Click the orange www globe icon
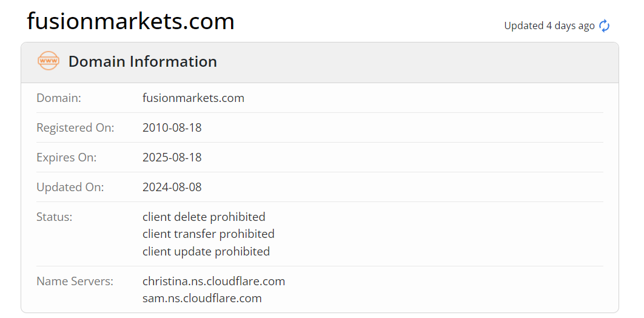The width and height of the screenshot is (644, 318). coord(49,61)
